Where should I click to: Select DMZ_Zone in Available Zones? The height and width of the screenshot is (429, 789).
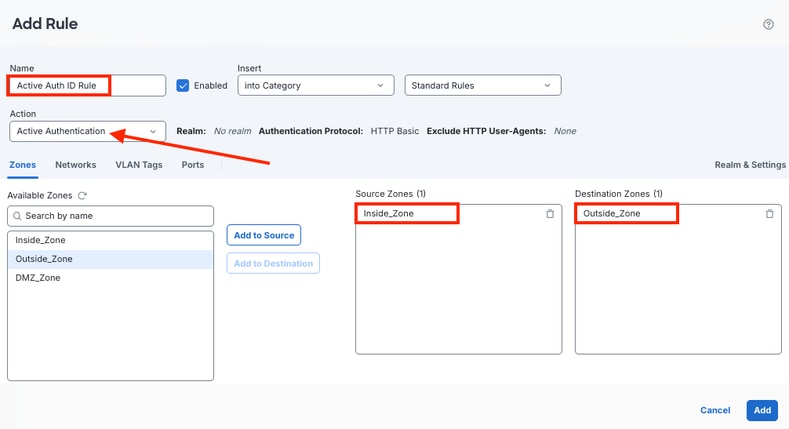(110, 278)
